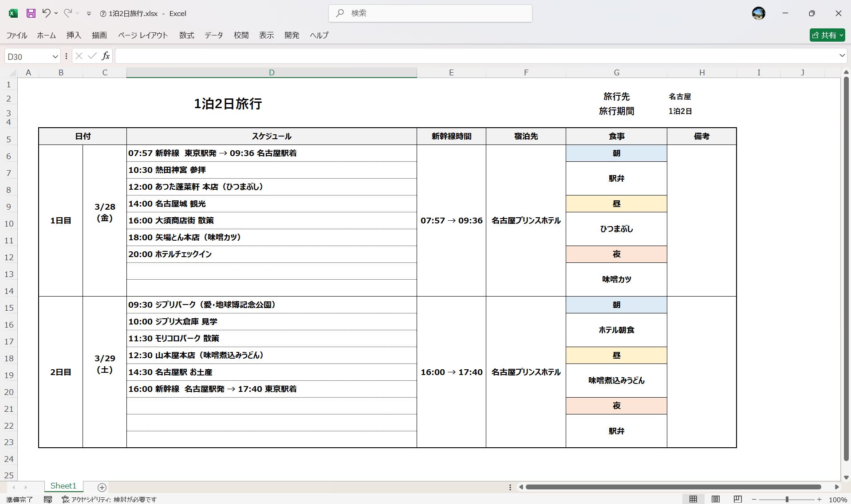Open macro recording icon in status bar

[x=48, y=500]
